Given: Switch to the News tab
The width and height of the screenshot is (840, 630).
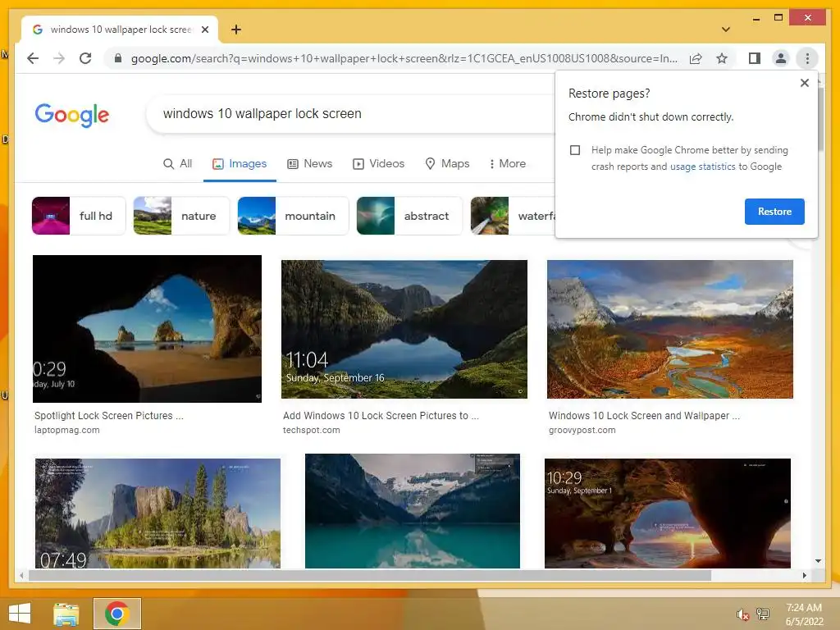Looking at the screenshot, I should (x=309, y=163).
